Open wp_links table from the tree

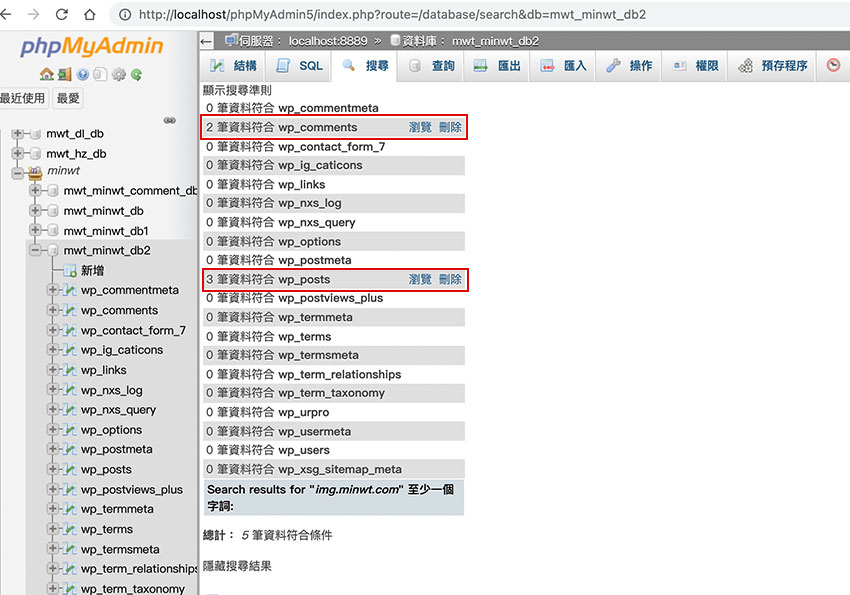(x=104, y=370)
